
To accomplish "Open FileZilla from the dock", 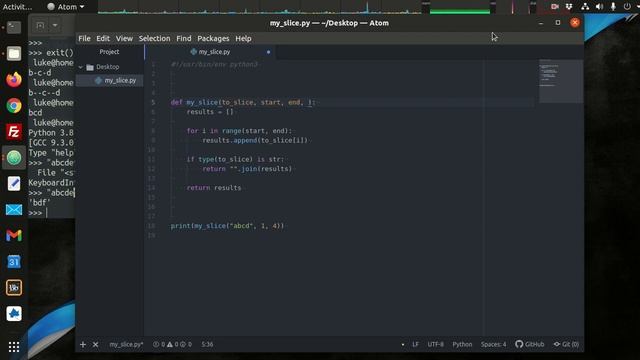I will [14, 132].
